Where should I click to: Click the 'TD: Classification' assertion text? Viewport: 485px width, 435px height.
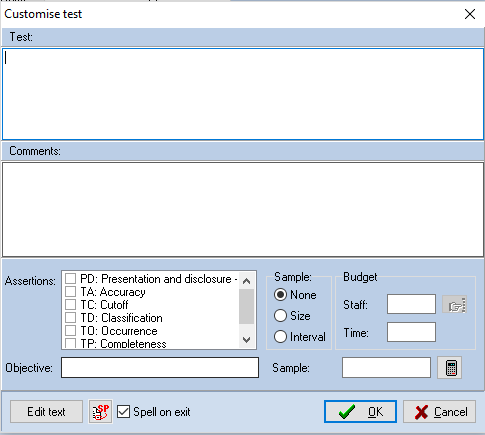click(x=121, y=318)
